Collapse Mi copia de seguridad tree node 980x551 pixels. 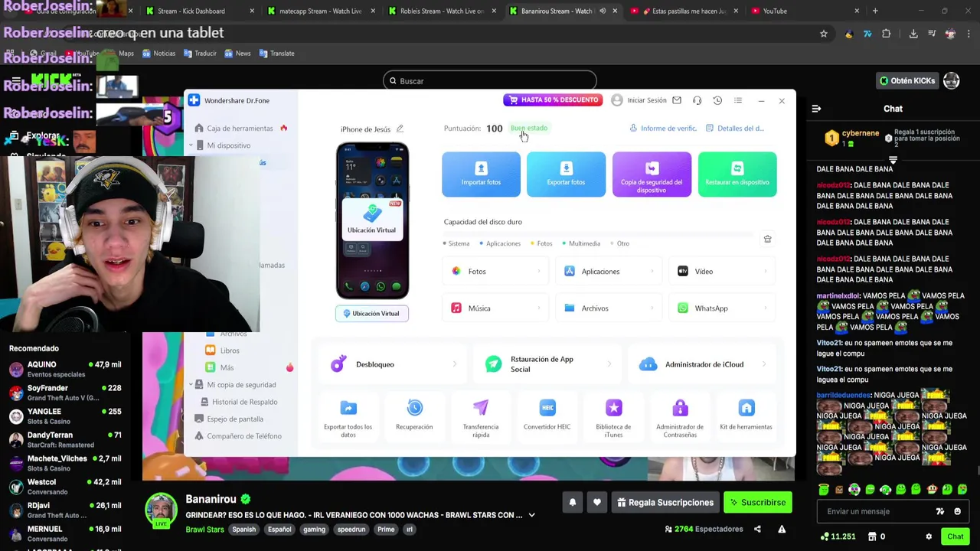point(191,385)
